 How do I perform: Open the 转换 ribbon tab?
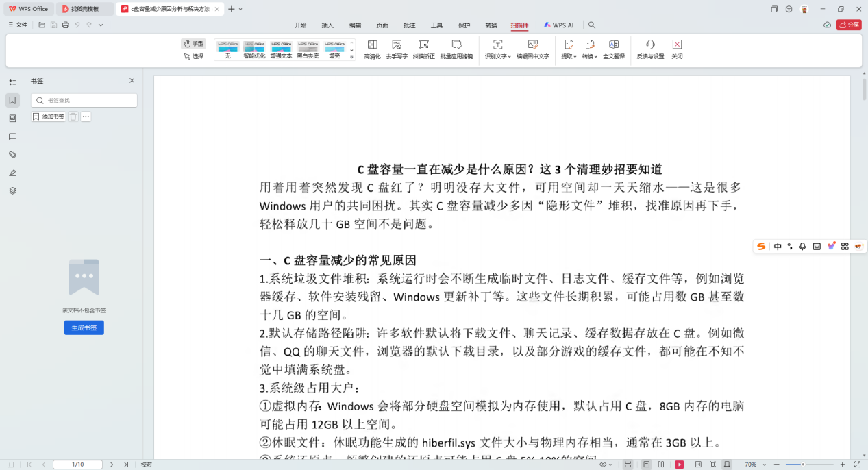click(x=491, y=25)
